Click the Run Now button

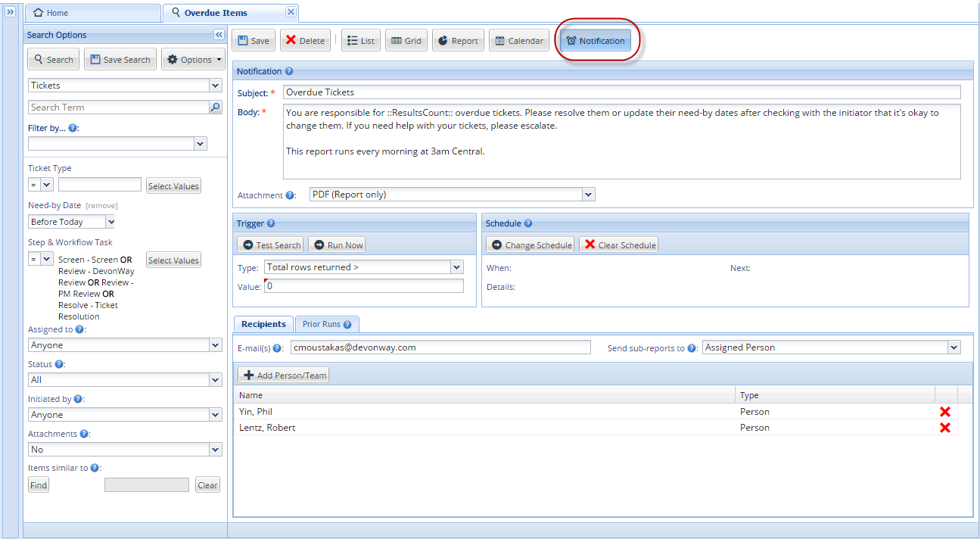click(x=338, y=245)
